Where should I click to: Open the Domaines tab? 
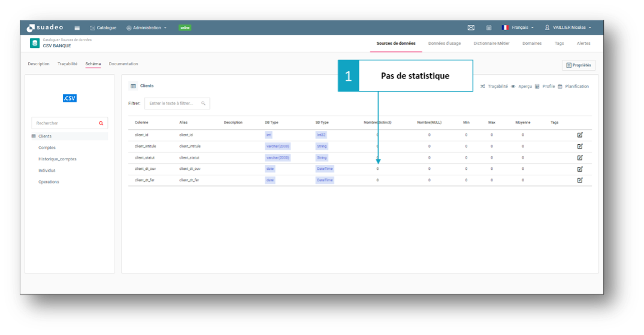[x=532, y=44]
